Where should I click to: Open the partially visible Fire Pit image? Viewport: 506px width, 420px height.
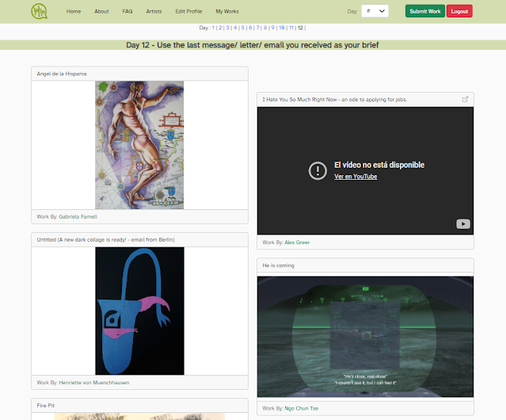tap(139, 417)
